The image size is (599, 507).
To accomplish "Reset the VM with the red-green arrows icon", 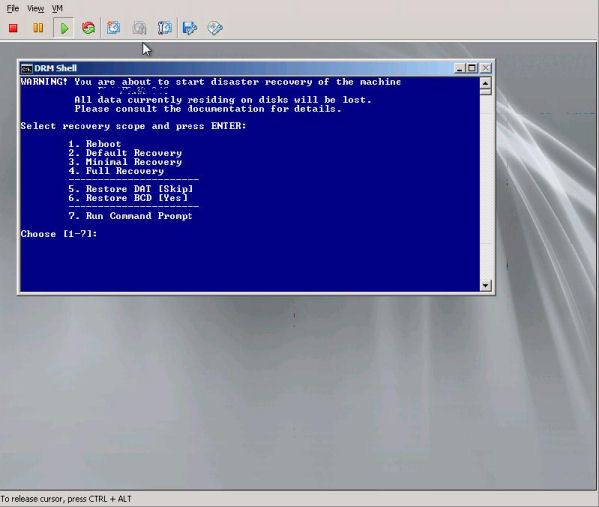I will point(88,28).
